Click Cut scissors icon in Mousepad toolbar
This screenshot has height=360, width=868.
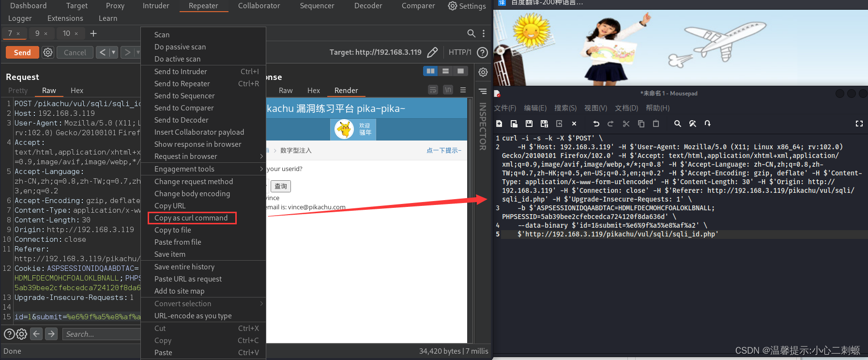pos(626,124)
